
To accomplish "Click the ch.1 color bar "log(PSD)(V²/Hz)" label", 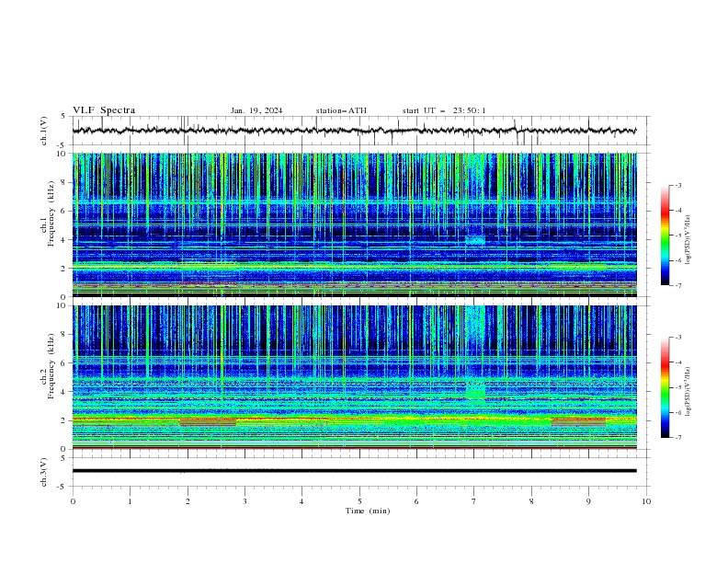I will pyautogui.click(x=688, y=239).
